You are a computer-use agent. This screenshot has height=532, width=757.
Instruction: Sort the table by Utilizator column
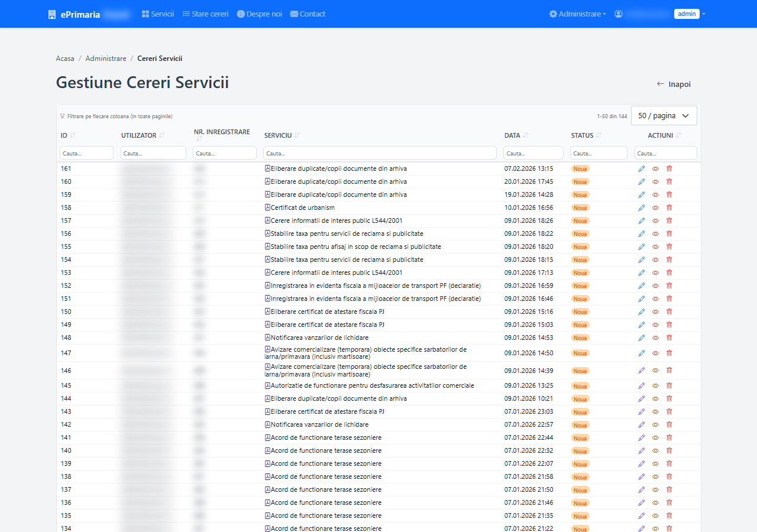coord(162,135)
